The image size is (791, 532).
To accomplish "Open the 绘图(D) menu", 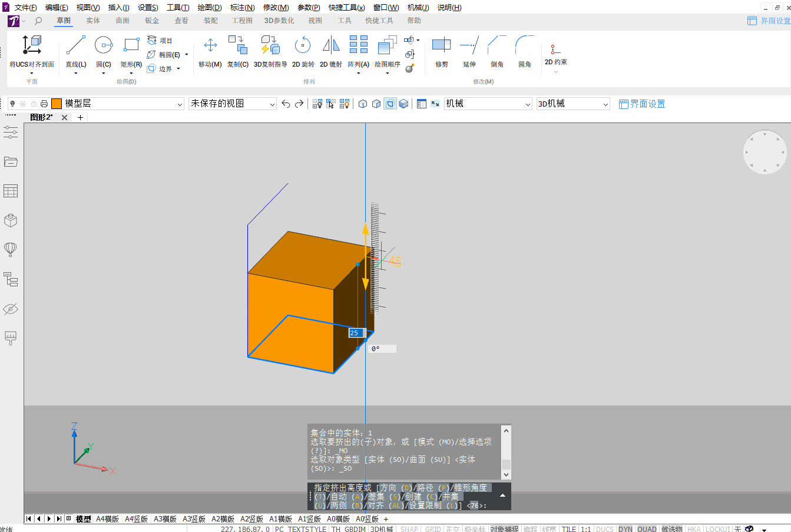I will 210,8.
